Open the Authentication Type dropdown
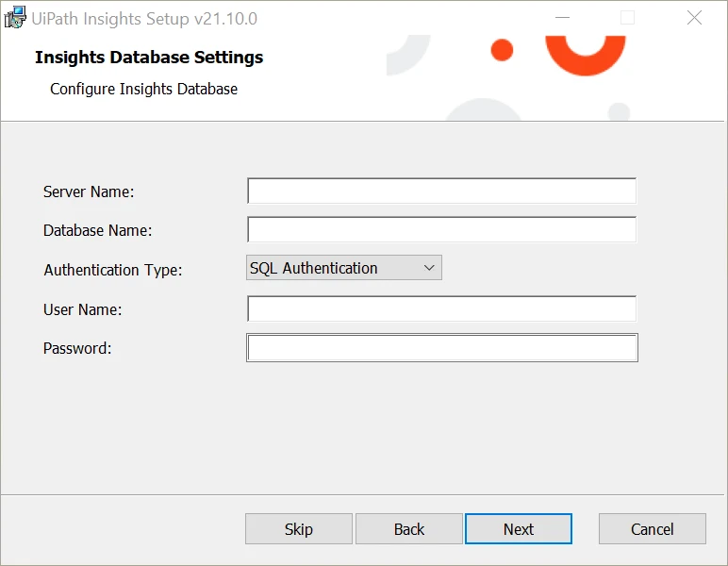Image resolution: width=728 pixels, height=566 pixels. pos(344,268)
